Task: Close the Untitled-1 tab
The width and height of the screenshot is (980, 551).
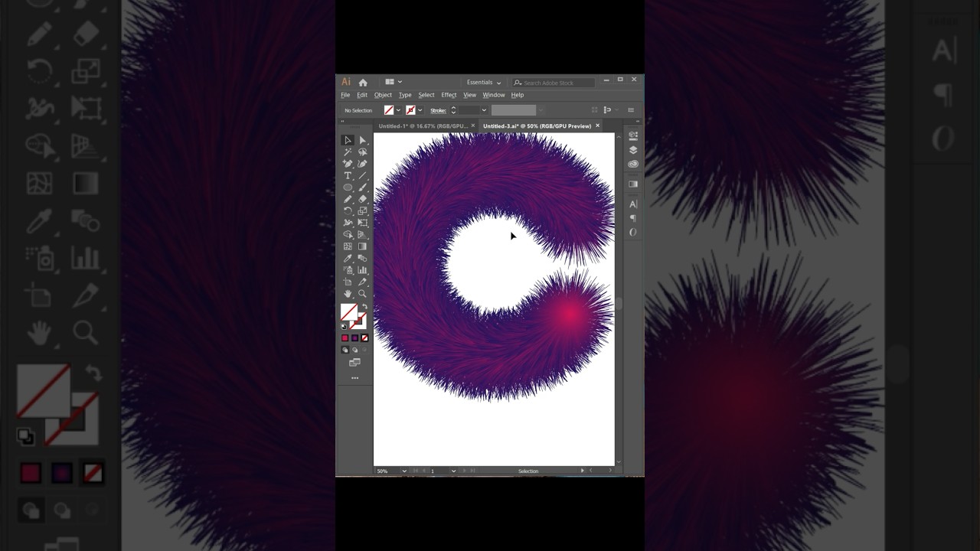Action: (473, 126)
